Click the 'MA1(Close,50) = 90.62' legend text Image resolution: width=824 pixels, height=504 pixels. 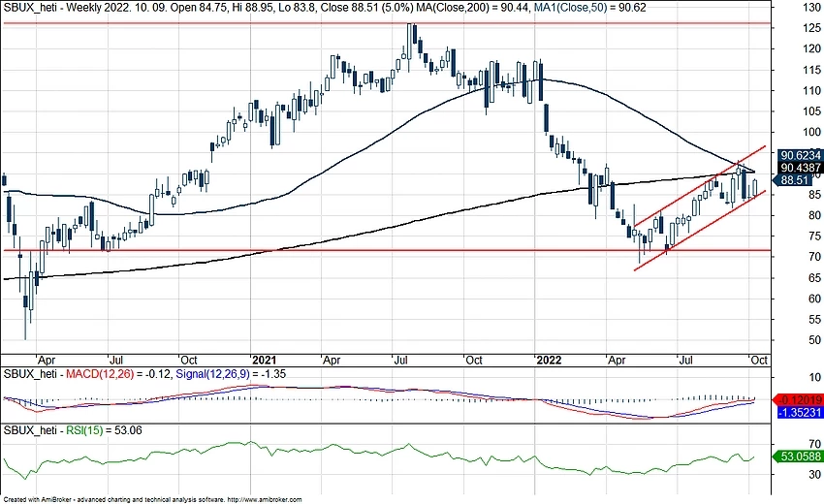coord(590,8)
